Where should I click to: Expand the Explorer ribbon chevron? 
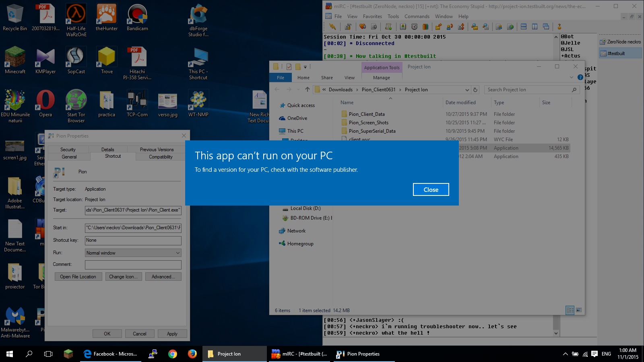[x=571, y=77]
